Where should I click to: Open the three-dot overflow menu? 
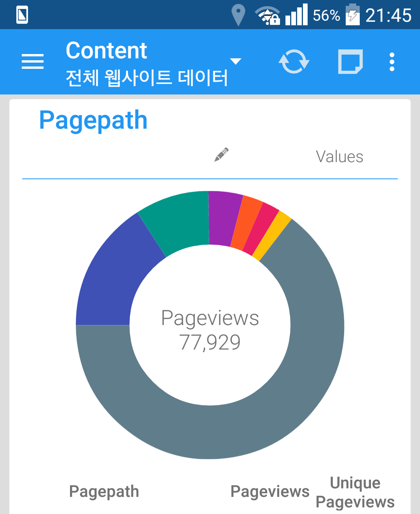click(x=392, y=62)
